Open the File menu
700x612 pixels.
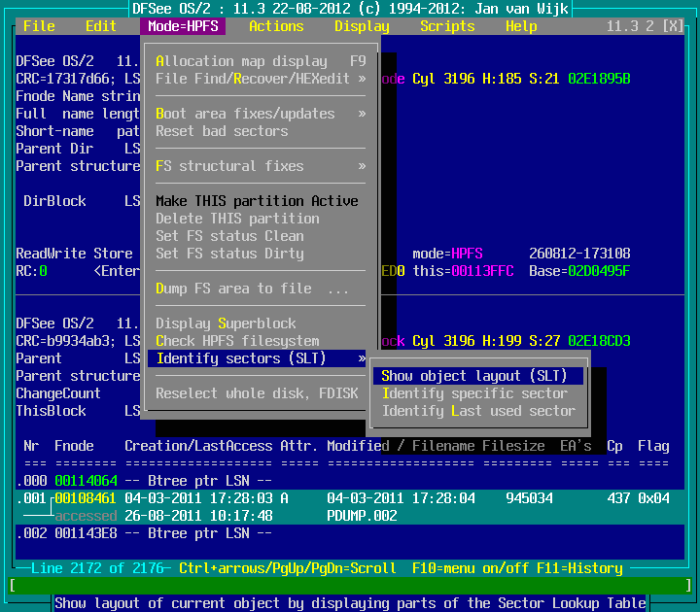pyautogui.click(x=39, y=26)
